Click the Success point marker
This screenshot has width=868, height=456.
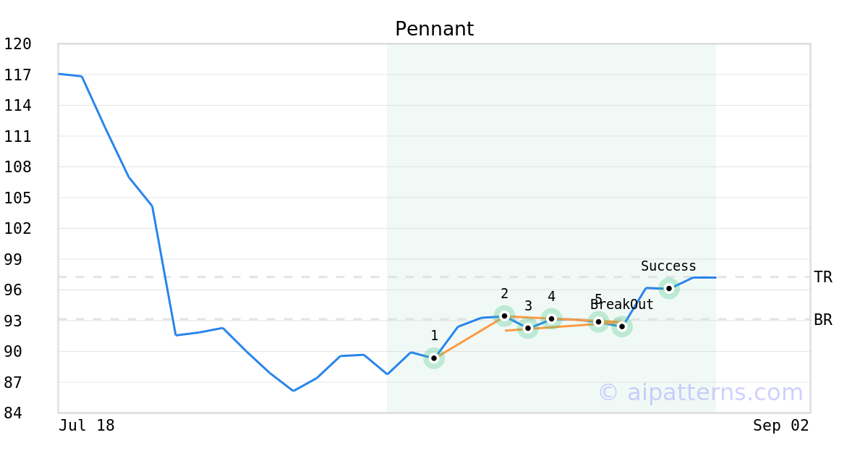669,288
